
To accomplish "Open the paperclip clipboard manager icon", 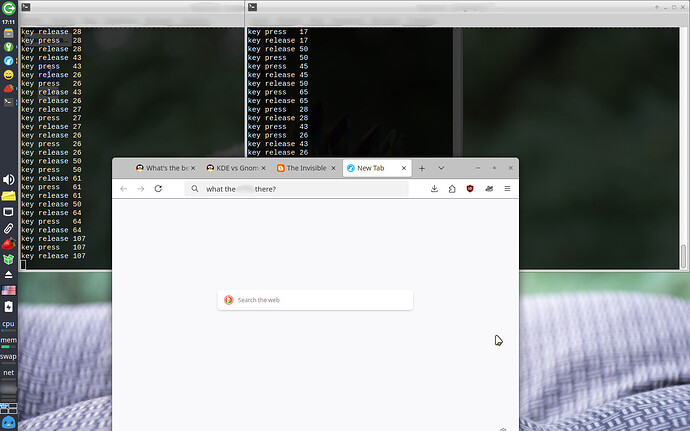I will click(x=8, y=228).
